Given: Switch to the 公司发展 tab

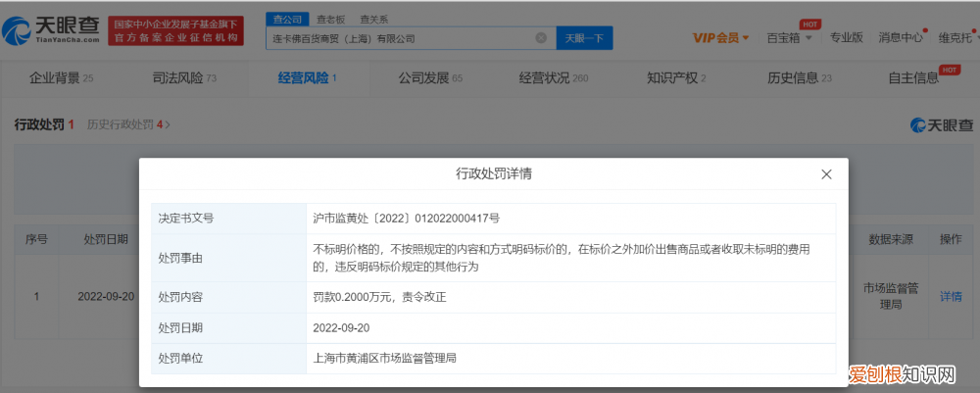Looking at the screenshot, I should 430,78.
